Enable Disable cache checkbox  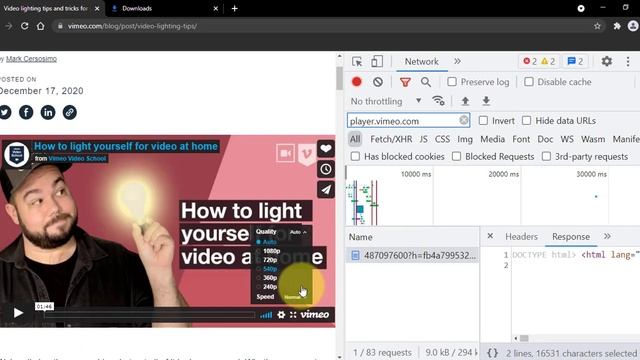click(x=529, y=82)
